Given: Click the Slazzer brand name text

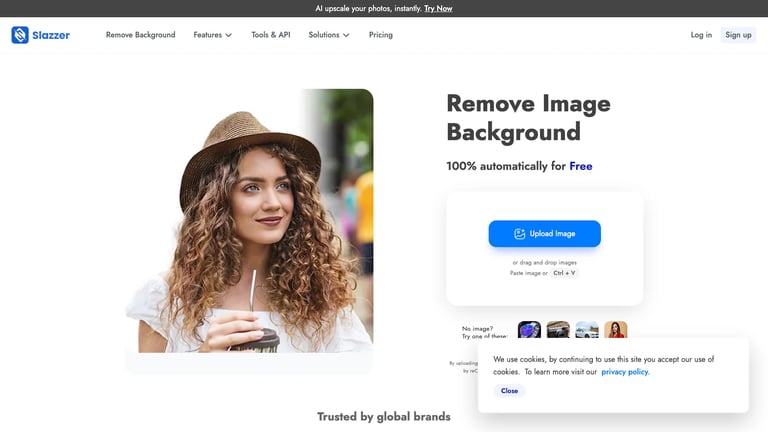Looking at the screenshot, I should coord(51,35).
